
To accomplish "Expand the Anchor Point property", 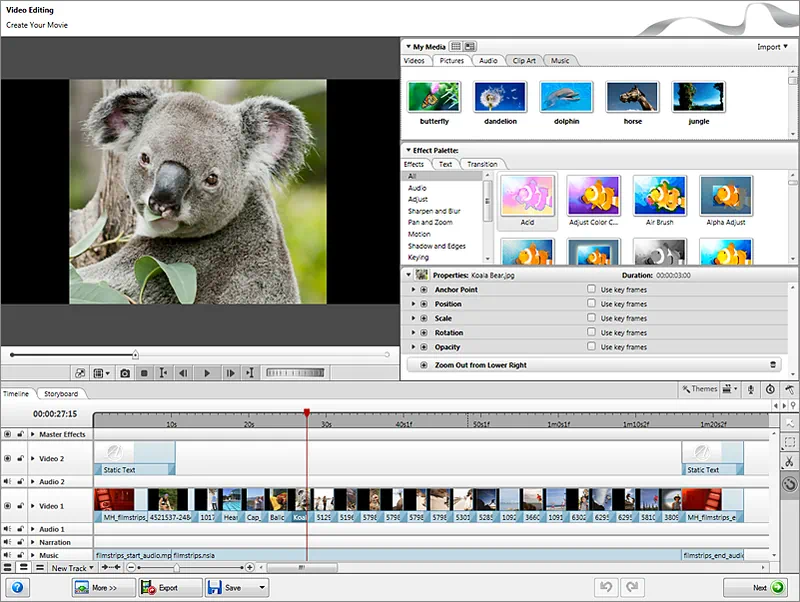I will point(413,289).
